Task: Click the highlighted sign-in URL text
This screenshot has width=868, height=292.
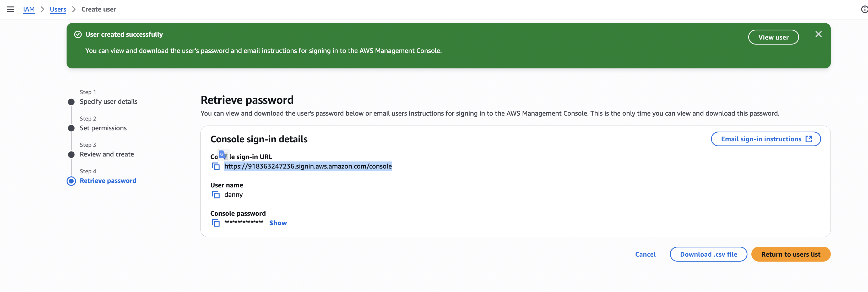Action: [308, 166]
